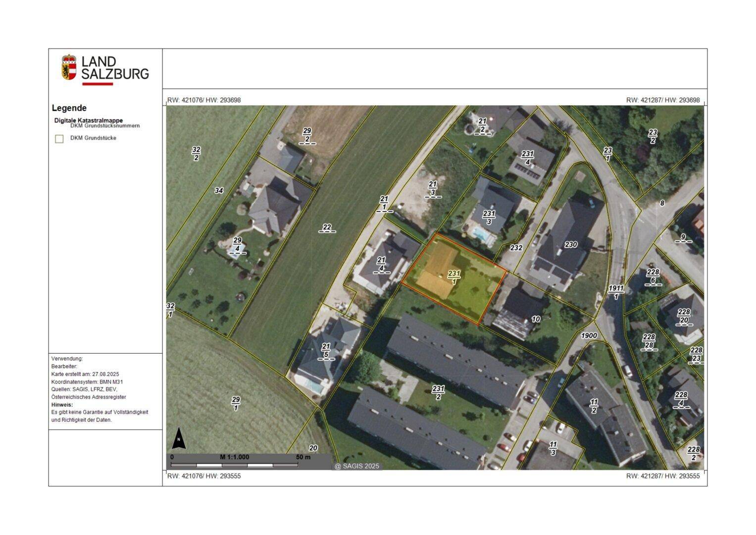Click parcel number label 230
This screenshot has width=756, height=535.
tap(571, 244)
